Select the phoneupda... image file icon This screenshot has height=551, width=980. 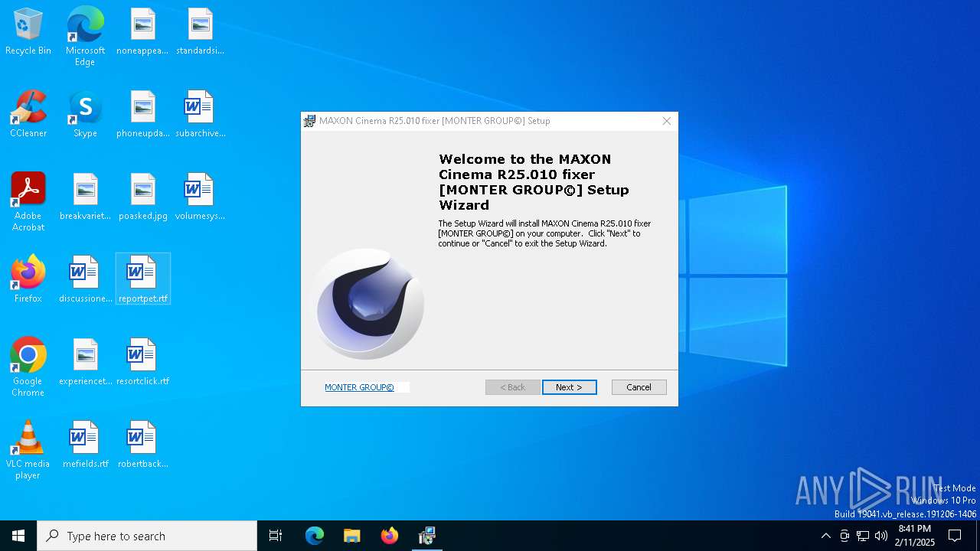142,115
